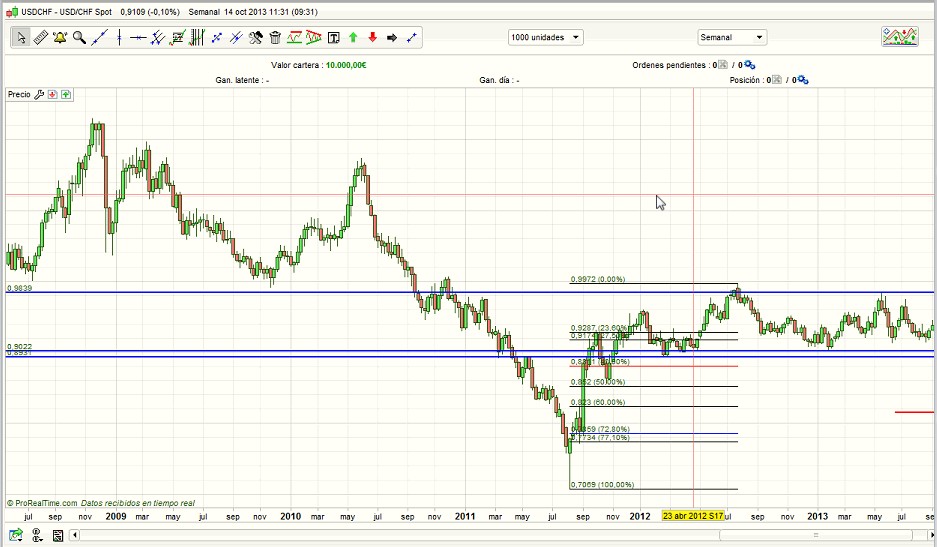Image resolution: width=937 pixels, height=547 pixels.
Task: Open the trading chart mode icon at top right
Action: tap(900, 37)
